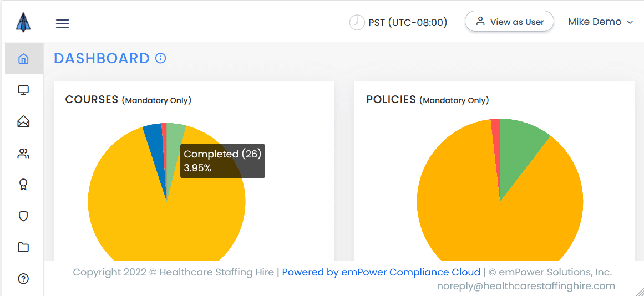
Task: Click the home dashboard sidebar icon
Action: coord(23,59)
